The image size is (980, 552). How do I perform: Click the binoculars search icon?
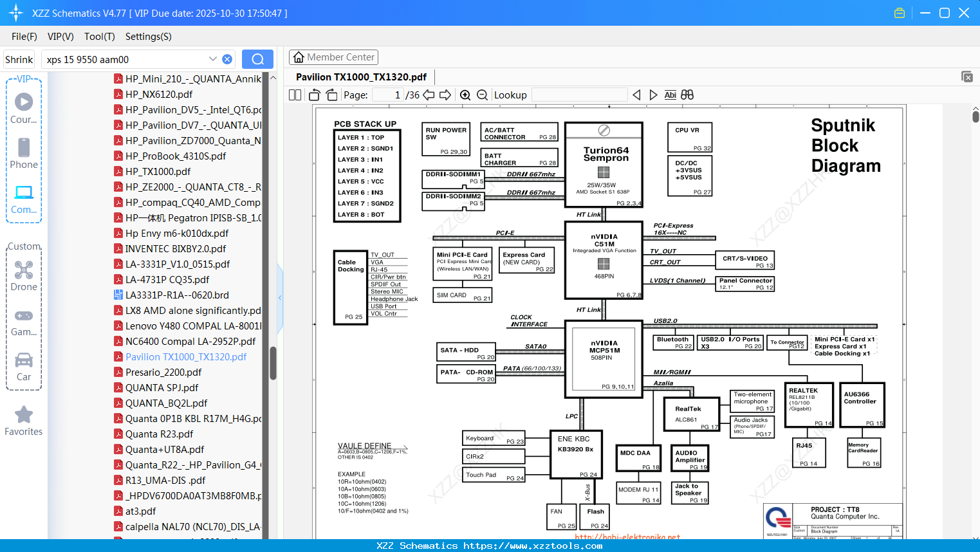(x=687, y=95)
